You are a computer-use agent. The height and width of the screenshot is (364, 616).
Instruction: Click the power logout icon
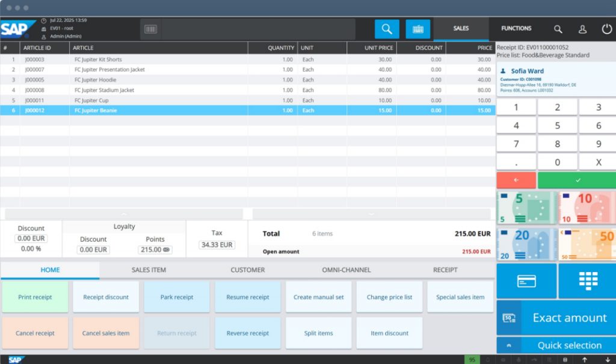click(606, 29)
